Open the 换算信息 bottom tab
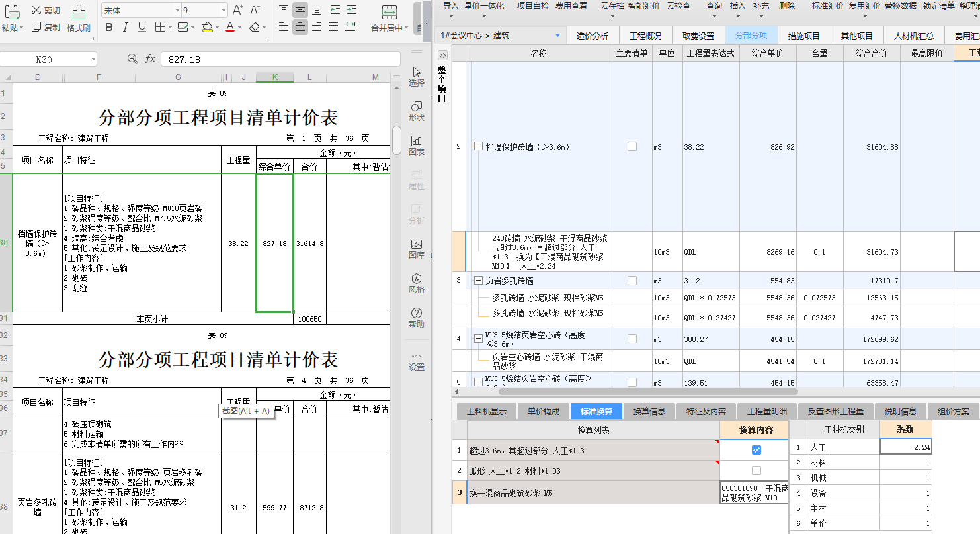 point(649,411)
